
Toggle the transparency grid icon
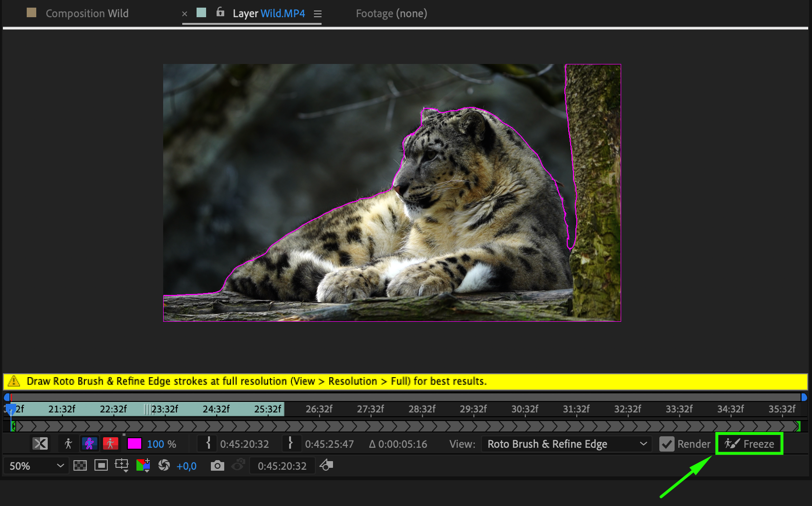pyautogui.click(x=80, y=465)
